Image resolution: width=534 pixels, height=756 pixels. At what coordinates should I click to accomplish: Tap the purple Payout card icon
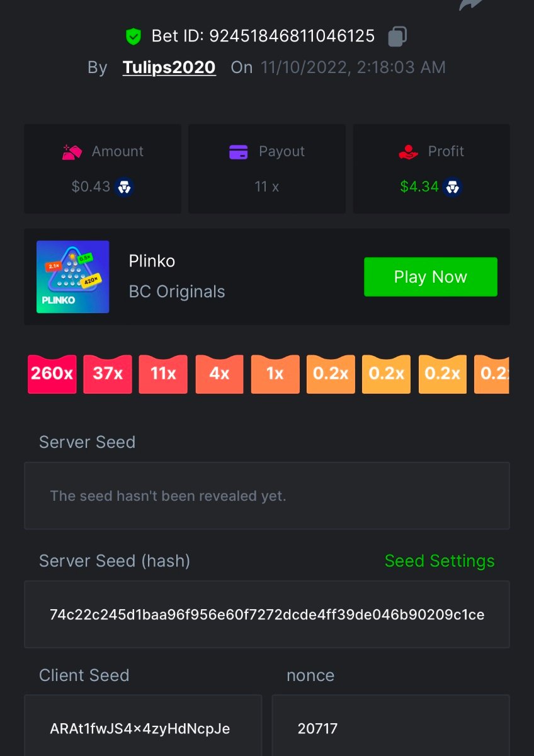point(239,152)
